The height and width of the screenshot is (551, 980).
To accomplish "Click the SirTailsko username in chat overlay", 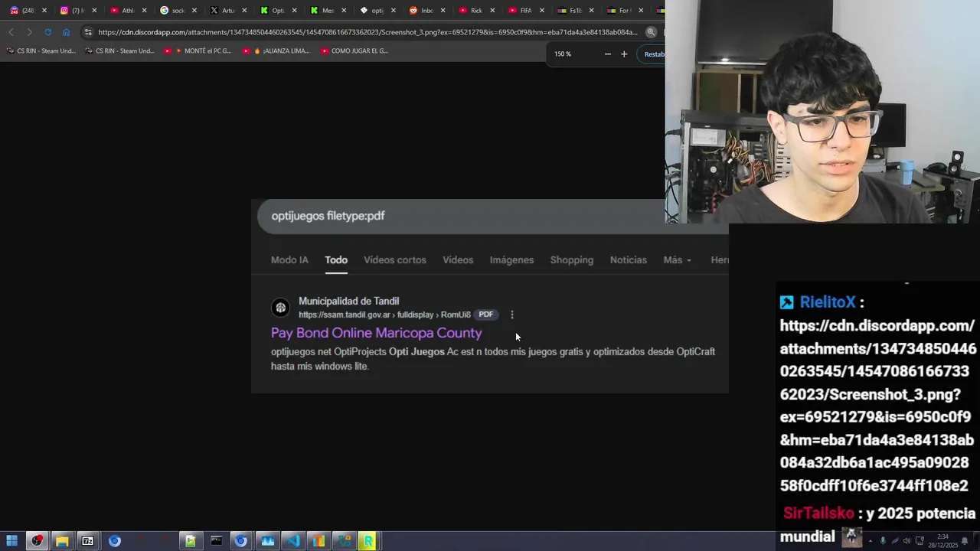I will pos(818,513).
